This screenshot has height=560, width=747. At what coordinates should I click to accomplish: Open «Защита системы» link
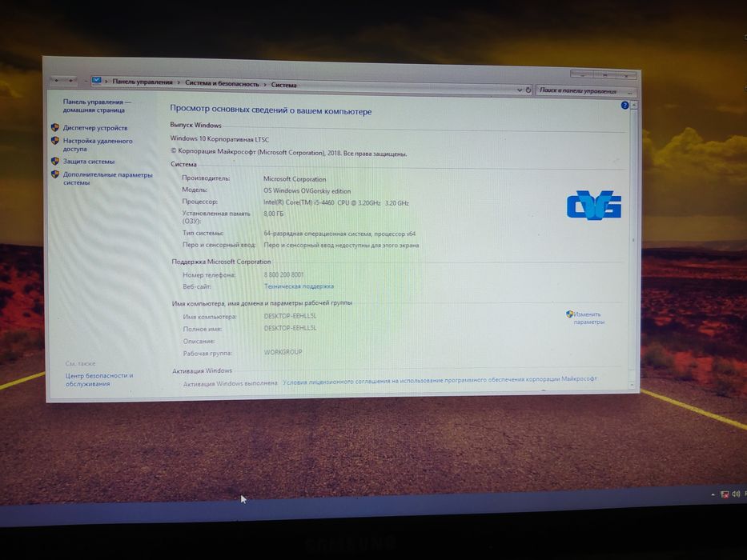point(89,162)
